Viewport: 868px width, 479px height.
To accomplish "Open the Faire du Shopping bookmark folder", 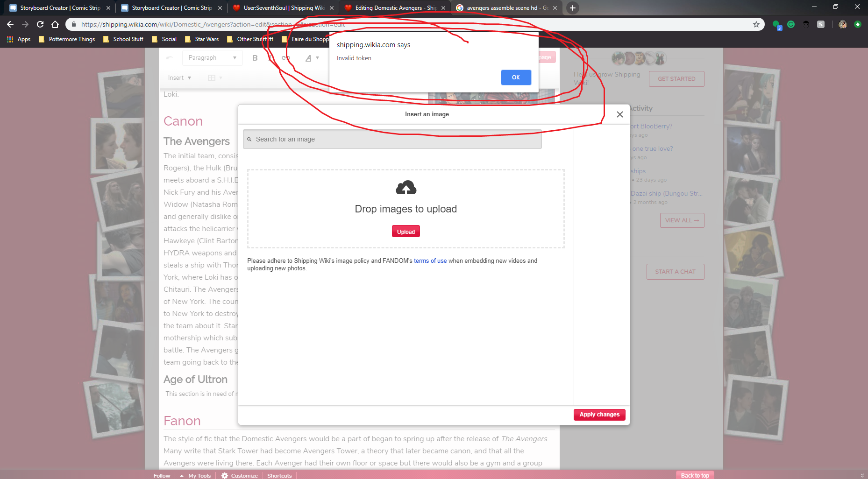I will [305, 39].
